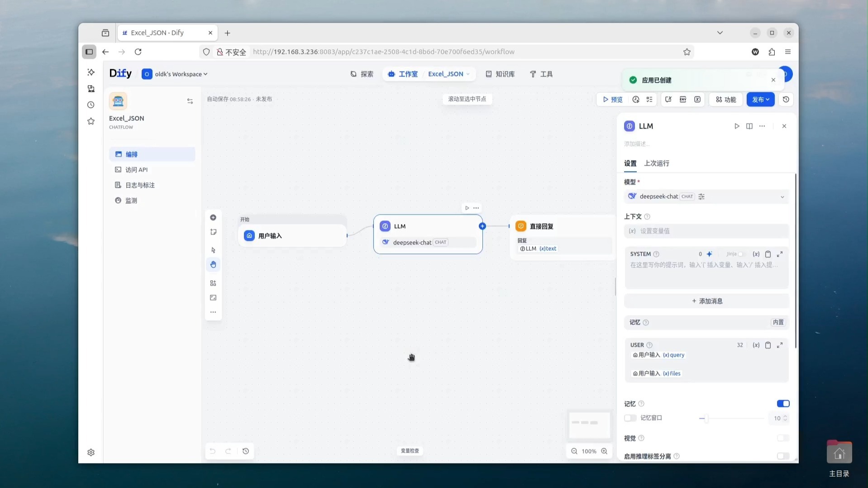The height and width of the screenshot is (488, 868).
Task: Enable the 记忆窗口 memory window toggle
Action: pos(630,418)
